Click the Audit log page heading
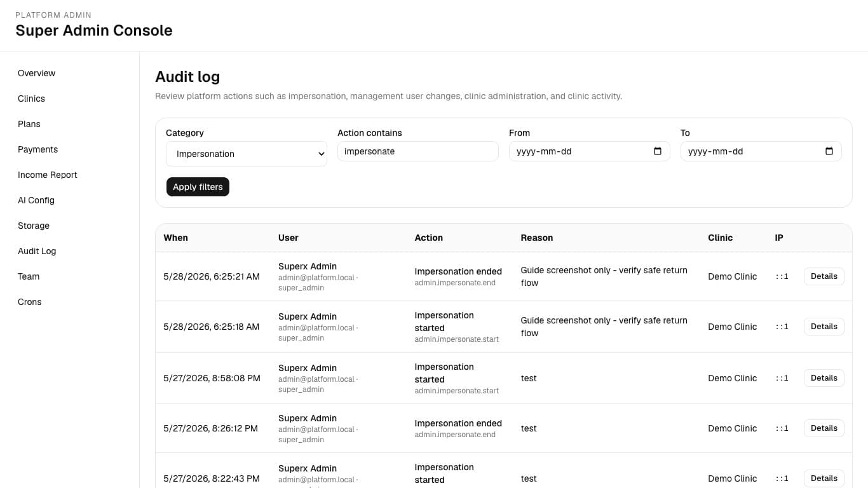Viewport: 868px width, 488px height. (x=187, y=77)
